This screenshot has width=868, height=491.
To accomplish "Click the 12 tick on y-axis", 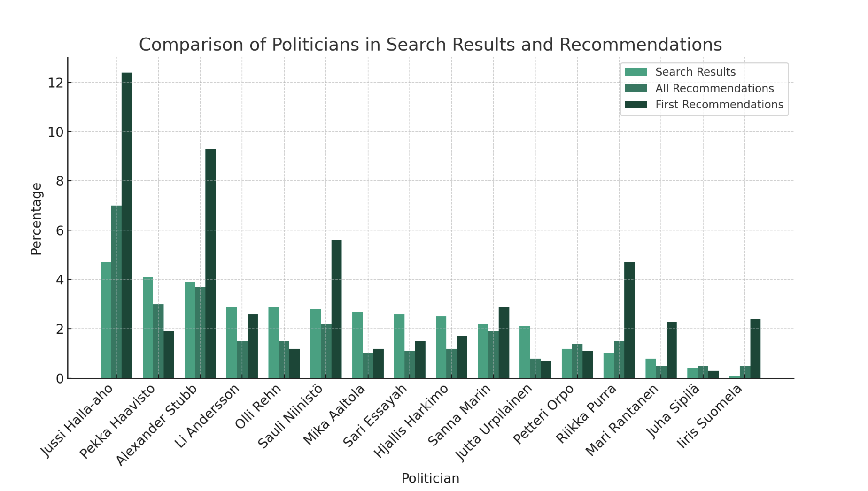I will point(55,83).
